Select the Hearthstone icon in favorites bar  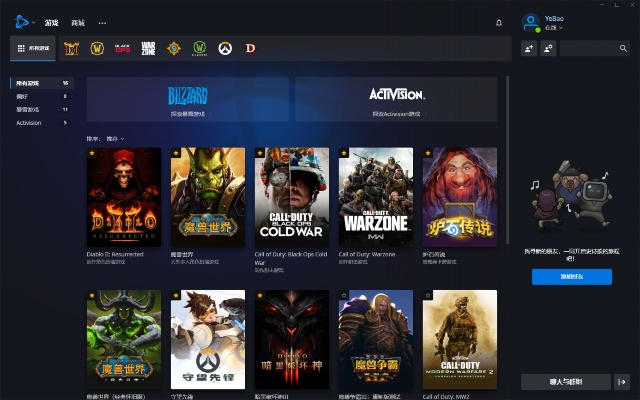174,48
